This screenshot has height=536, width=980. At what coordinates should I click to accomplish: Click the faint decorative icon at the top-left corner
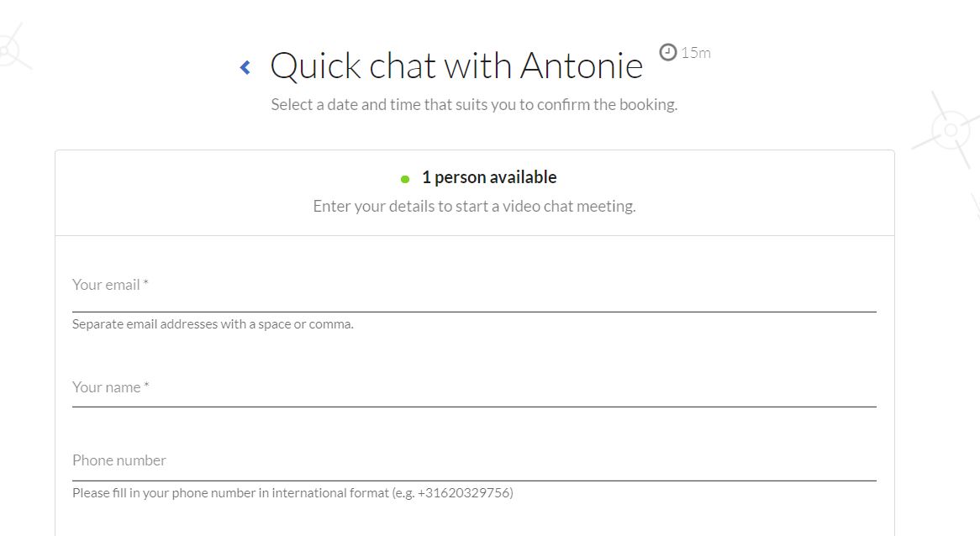click(8, 49)
